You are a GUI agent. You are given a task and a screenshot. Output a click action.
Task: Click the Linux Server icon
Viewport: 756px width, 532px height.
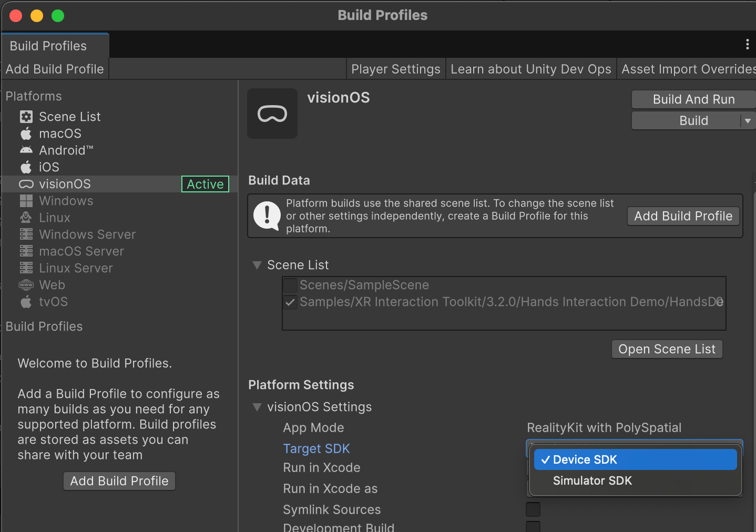tap(26, 268)
